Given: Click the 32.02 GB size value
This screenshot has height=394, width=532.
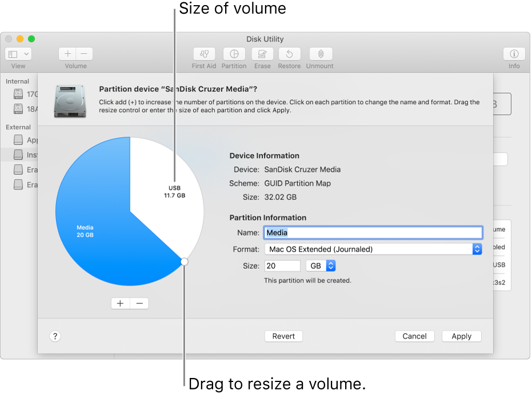Looking at the screenshot, I should (x=281, y=197).
